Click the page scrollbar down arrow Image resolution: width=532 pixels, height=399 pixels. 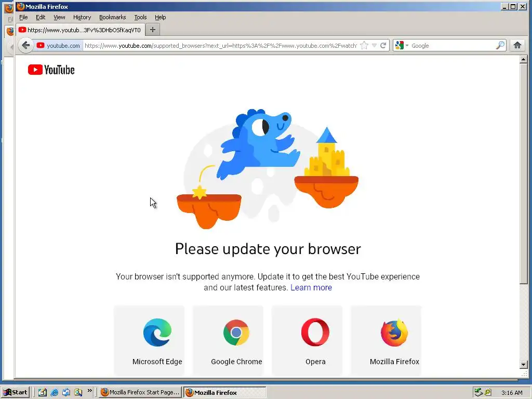[x=524, y=365]
